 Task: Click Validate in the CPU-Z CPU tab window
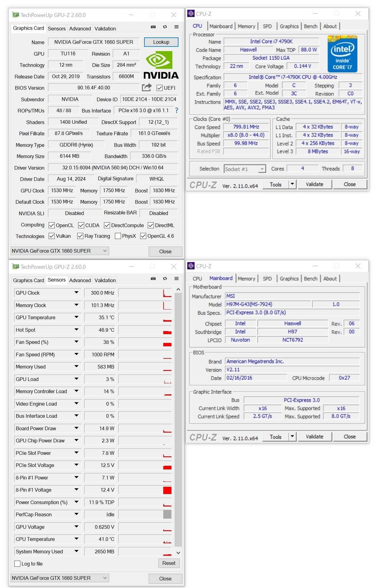coord(314,184)
